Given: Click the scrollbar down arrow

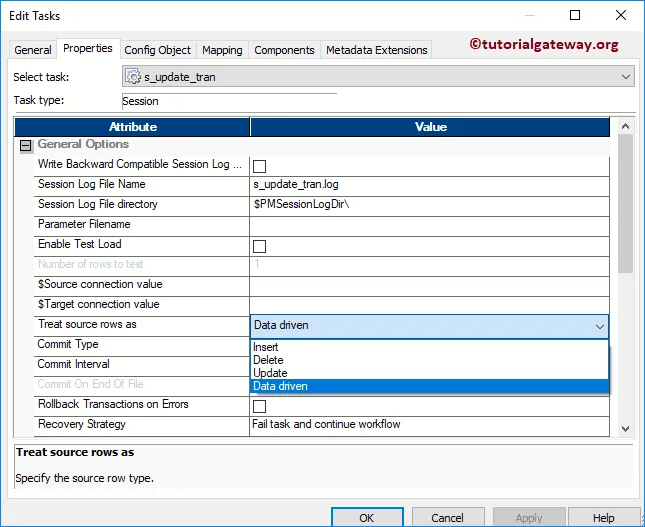Looking at the screenshot, I should pos(625,429).
